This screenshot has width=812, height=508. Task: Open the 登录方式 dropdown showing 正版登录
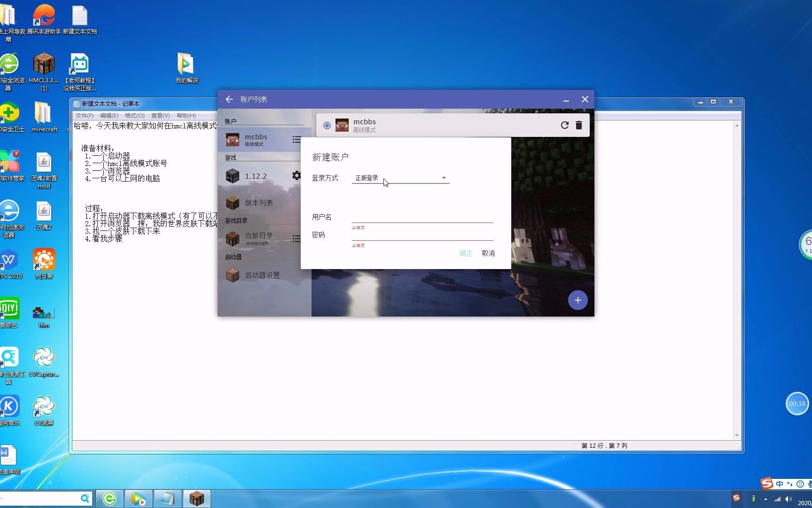400,178
